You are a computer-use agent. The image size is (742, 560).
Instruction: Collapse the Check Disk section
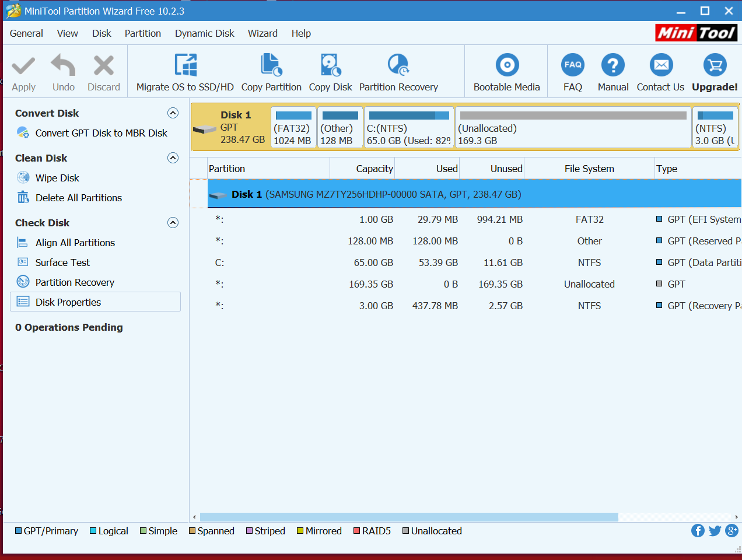coord(173,222)
